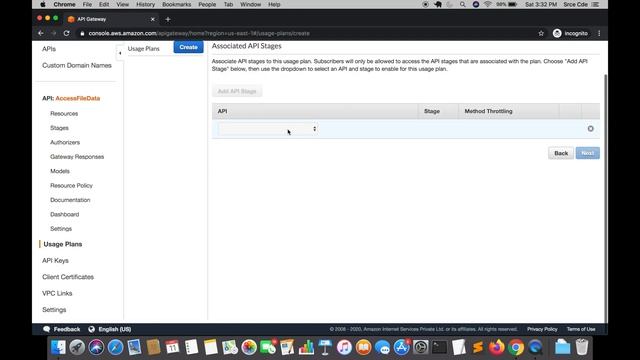Click the Incognito profile indicator
This screenshot has height=360, width=640.
tap(570, 33)
